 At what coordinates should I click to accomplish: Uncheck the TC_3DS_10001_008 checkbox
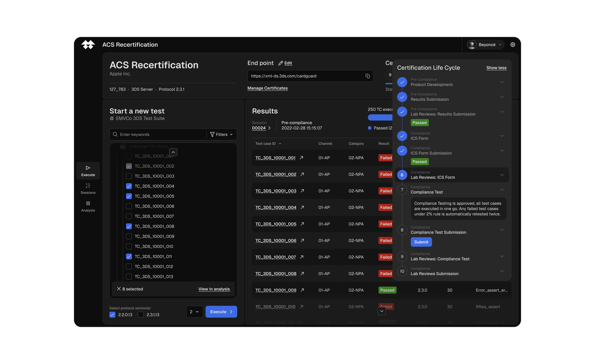tap(129, 226)
